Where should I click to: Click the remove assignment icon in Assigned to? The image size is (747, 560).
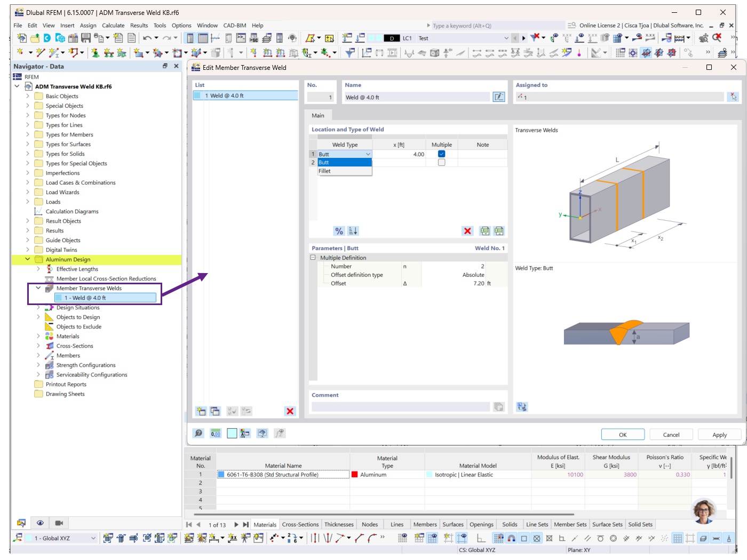pyautogui.click(x=734, y=97)
